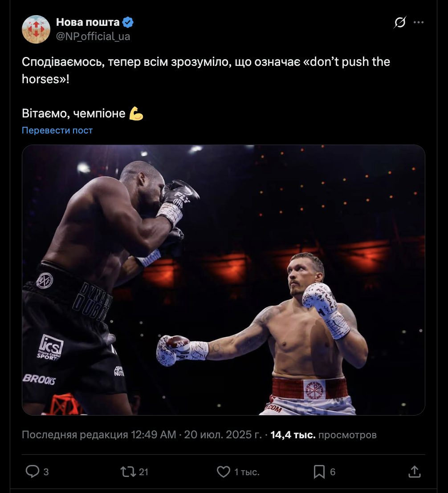Open the three-dot more options menu
This screenshot has width=448, height=493.
[x=419, y=22]
